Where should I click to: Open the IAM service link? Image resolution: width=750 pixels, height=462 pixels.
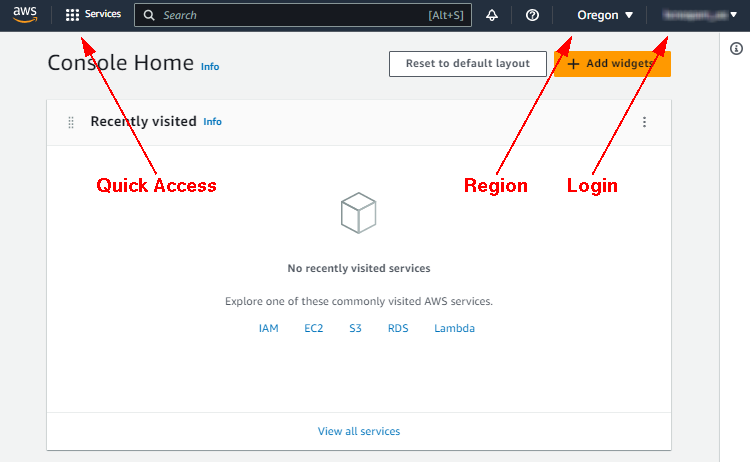click(268, 328)
